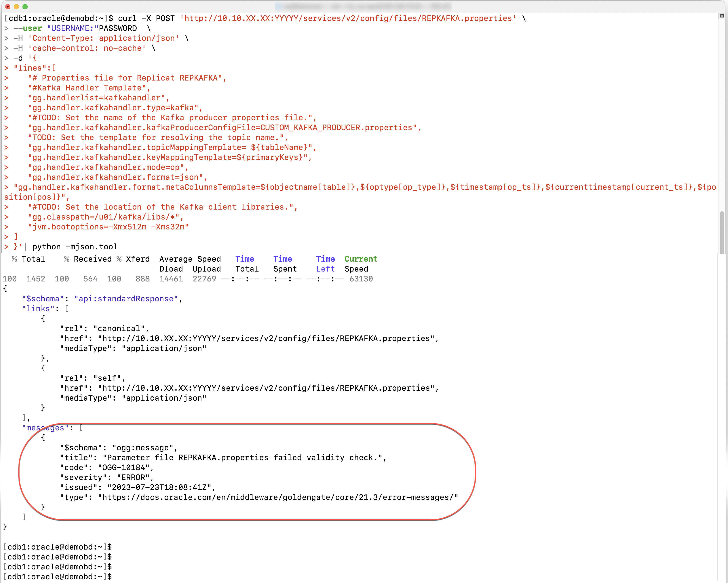Viewport: 728px width, 583px height.
Task: Click "python -mjson.tool" command text
Action: pos(75,247)
